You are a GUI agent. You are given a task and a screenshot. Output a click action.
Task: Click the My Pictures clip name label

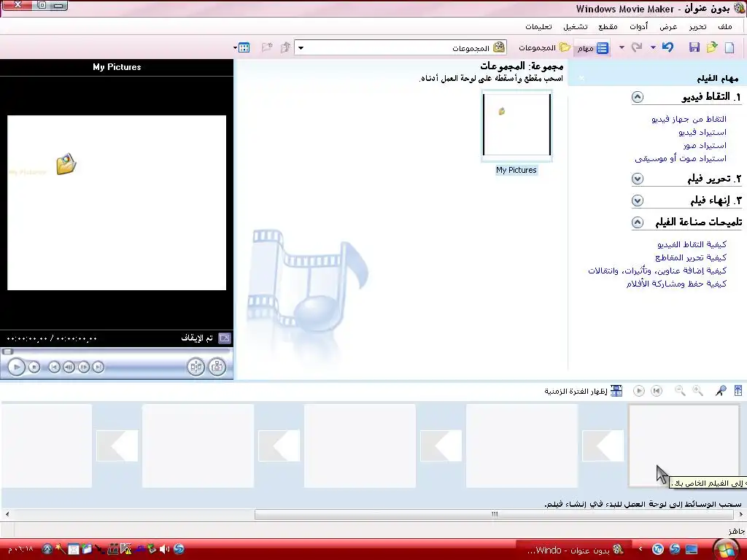tap(516, 170)
